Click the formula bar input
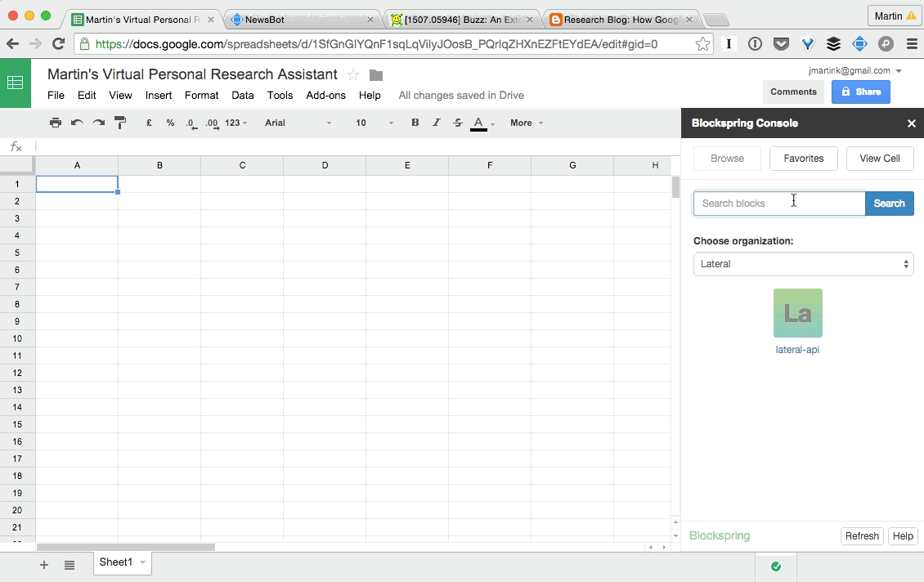Screen dimensions: 924x582 357,146
